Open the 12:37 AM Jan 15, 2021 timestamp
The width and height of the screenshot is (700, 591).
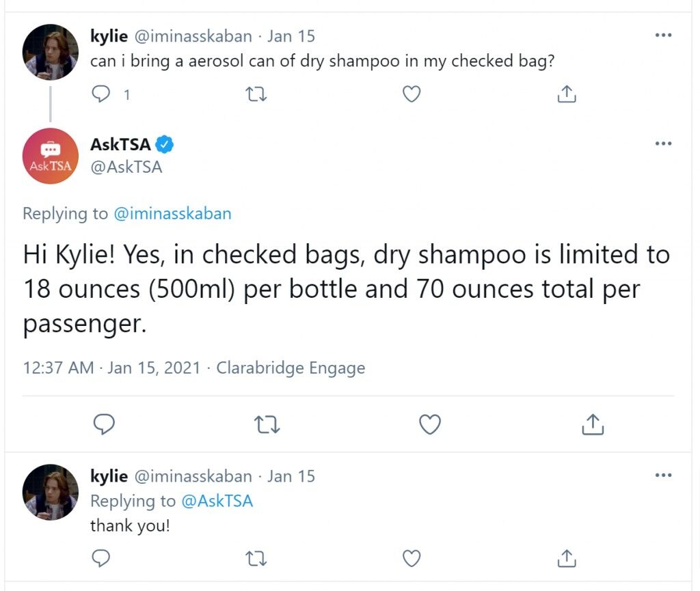click(x=111, y=368)
